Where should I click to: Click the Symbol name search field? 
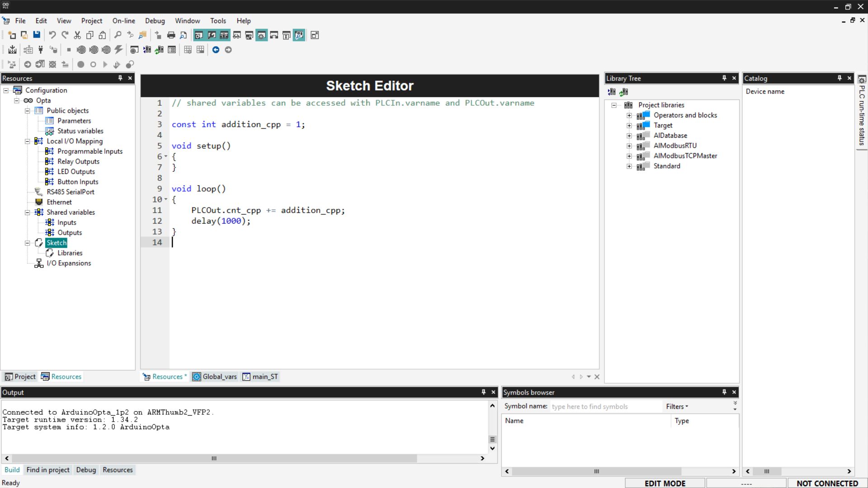point(605,407)
